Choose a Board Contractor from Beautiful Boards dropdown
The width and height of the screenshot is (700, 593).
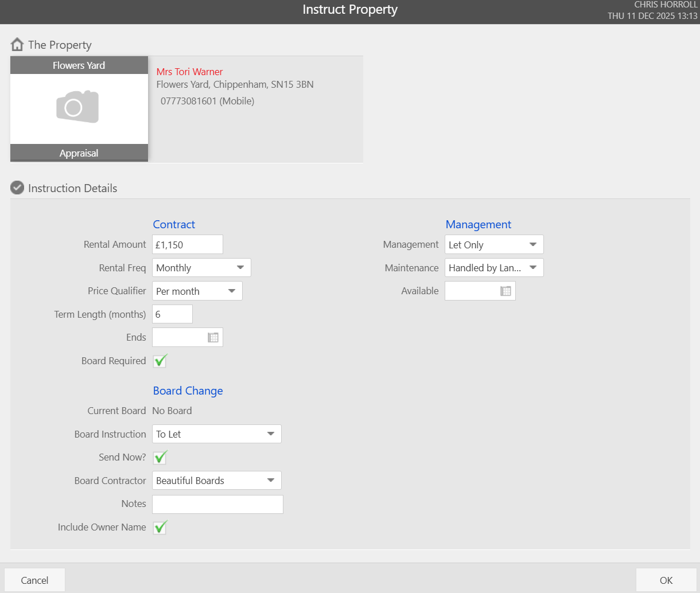point(217,481)
